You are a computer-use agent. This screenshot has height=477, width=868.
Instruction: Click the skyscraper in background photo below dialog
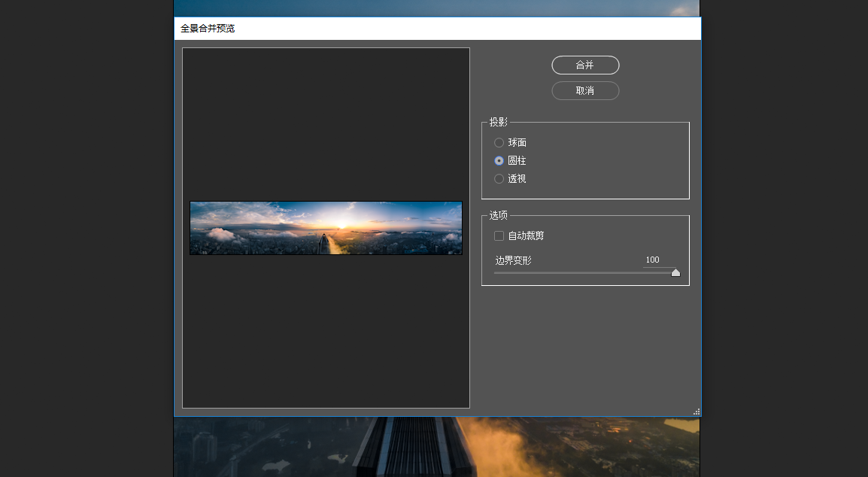click(x=414, y=447)
